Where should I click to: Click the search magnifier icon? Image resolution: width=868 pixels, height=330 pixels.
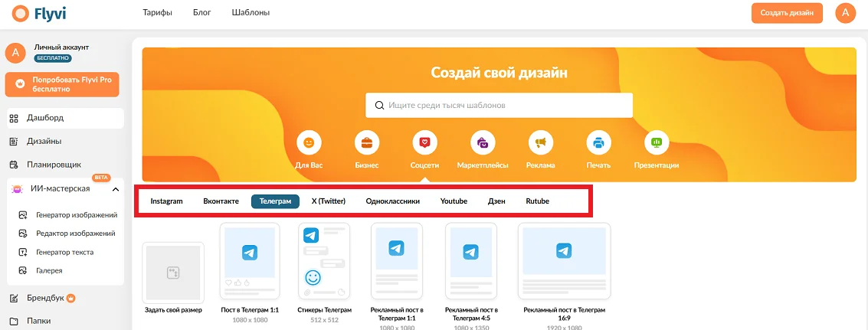pyautogui.click(x=380, y=105)
